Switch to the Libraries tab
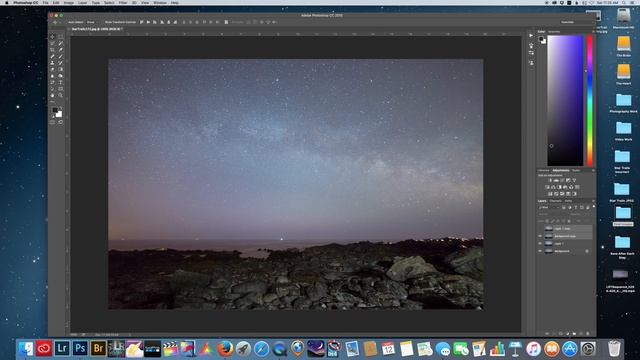 (543, 170)
